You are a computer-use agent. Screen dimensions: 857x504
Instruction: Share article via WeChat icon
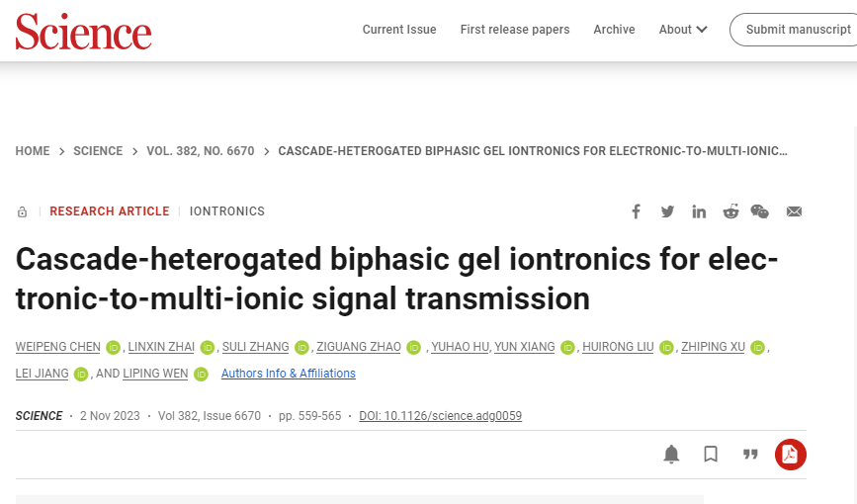760,211
